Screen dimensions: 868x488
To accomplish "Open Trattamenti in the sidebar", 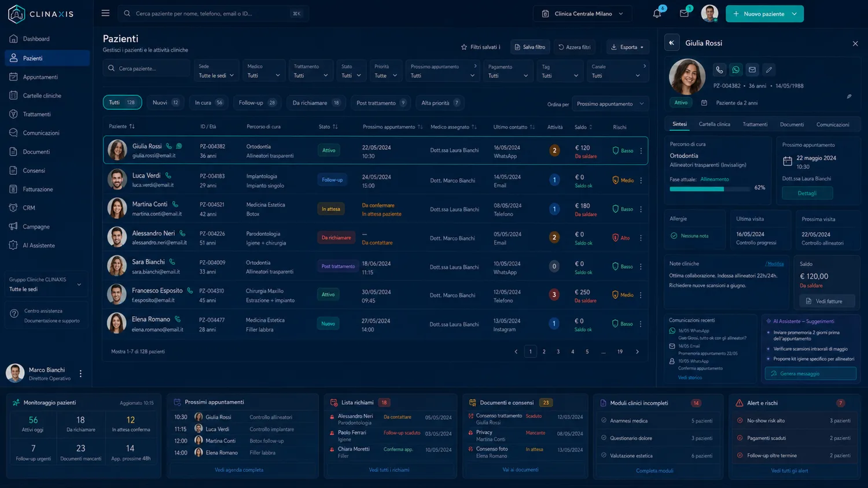I will click(47, 114).
